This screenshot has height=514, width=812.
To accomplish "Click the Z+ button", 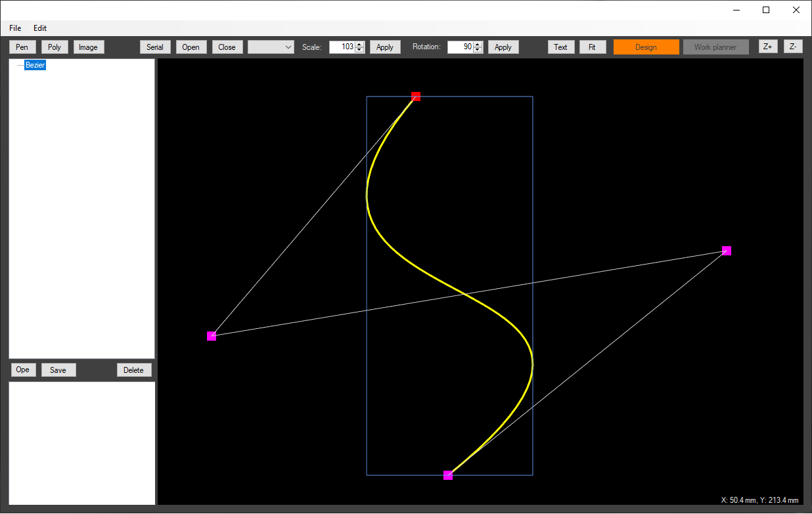I will [768, 46].
